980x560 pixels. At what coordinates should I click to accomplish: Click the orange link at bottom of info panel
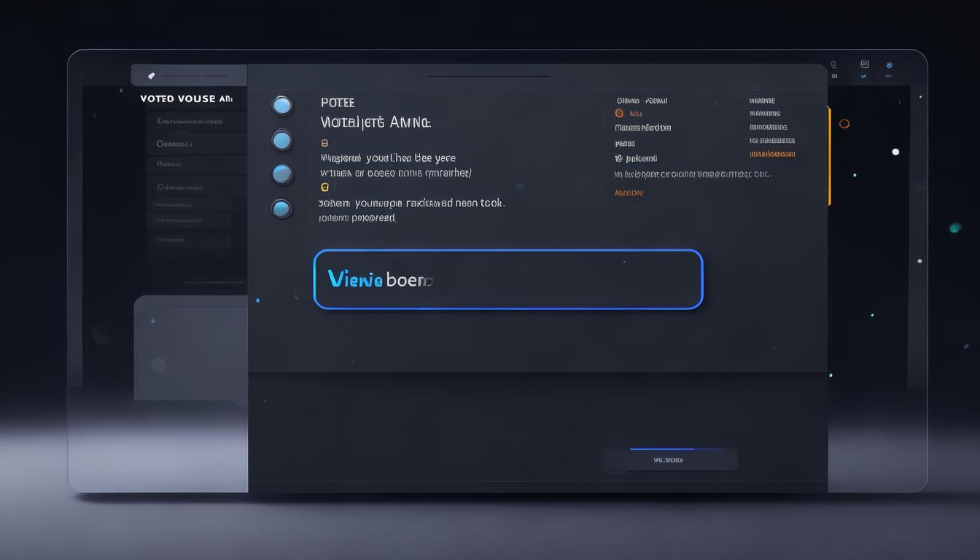[x=629, y=193]
